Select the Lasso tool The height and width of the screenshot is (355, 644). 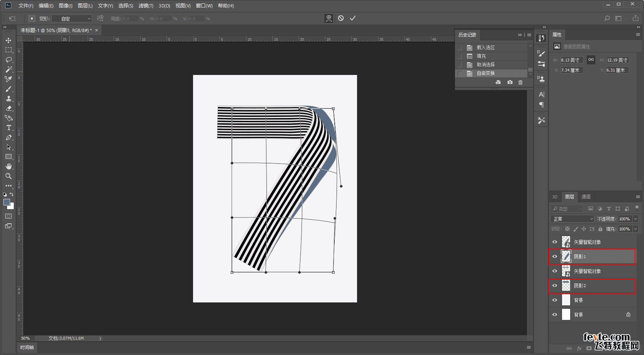9,60
